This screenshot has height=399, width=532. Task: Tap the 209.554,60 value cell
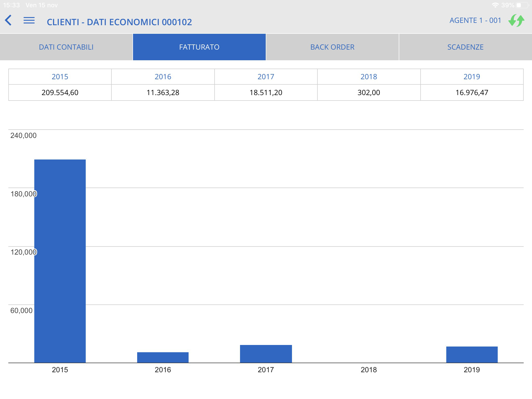click(60, 92)
